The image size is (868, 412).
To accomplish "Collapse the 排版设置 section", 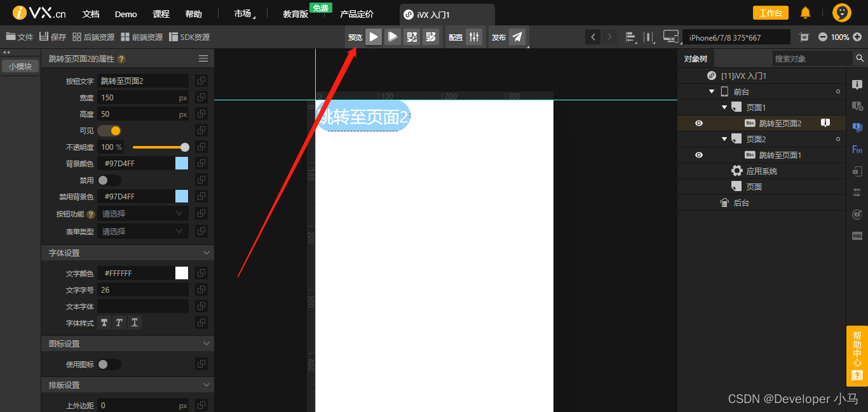I will [x=206, y=385].
